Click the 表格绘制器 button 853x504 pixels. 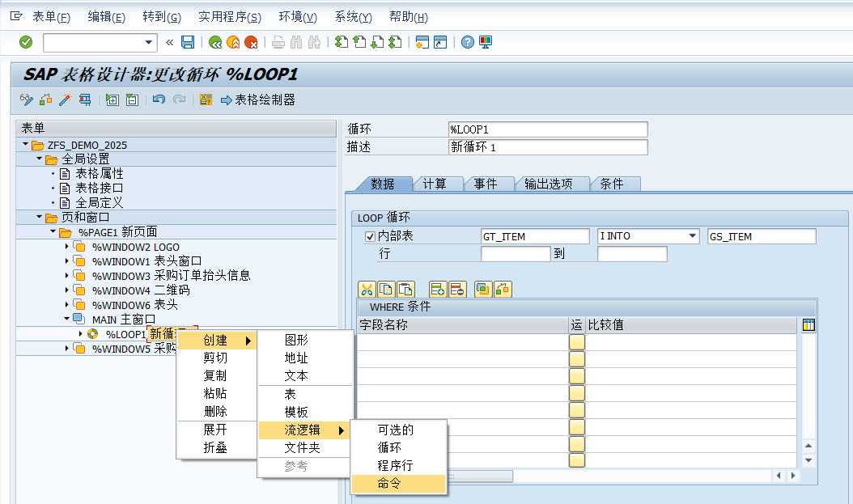tap(258, 100)
